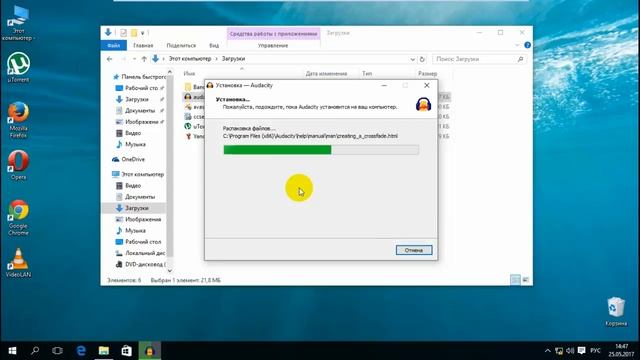Show hidden tray icons chevron
640x360 pixels.
[548, 351]
